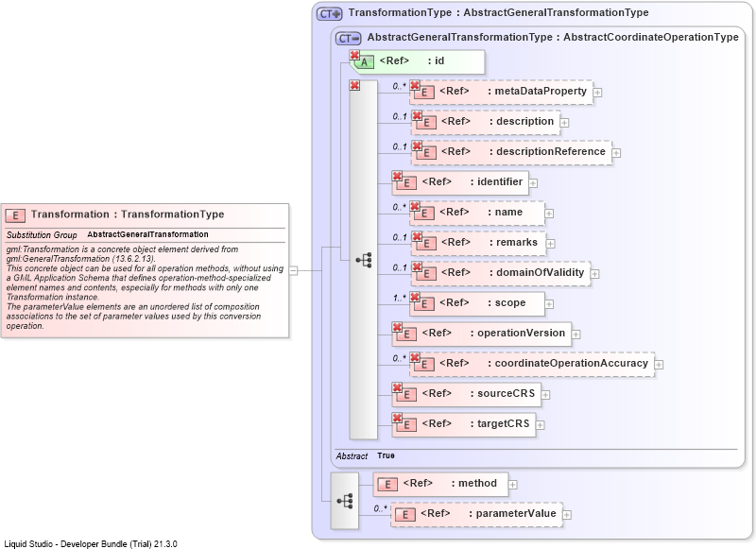Image resolution: width=756 pixels, height=549 pixels.
Task: Click the E icon of domainOfValidity
Action: (426, 274)
